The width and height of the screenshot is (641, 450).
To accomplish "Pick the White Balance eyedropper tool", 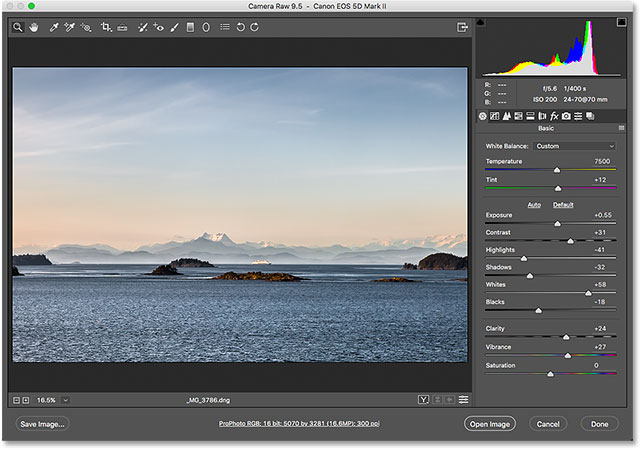I will click(54, 27).
